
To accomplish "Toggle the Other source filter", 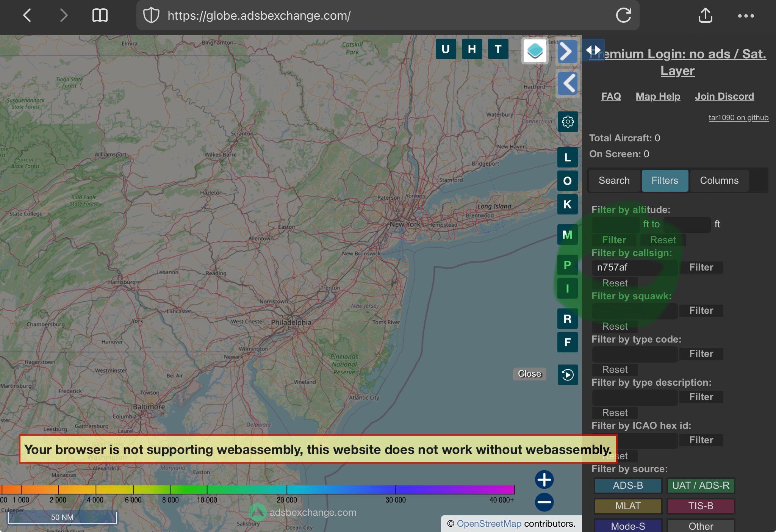I will (701, 526).
